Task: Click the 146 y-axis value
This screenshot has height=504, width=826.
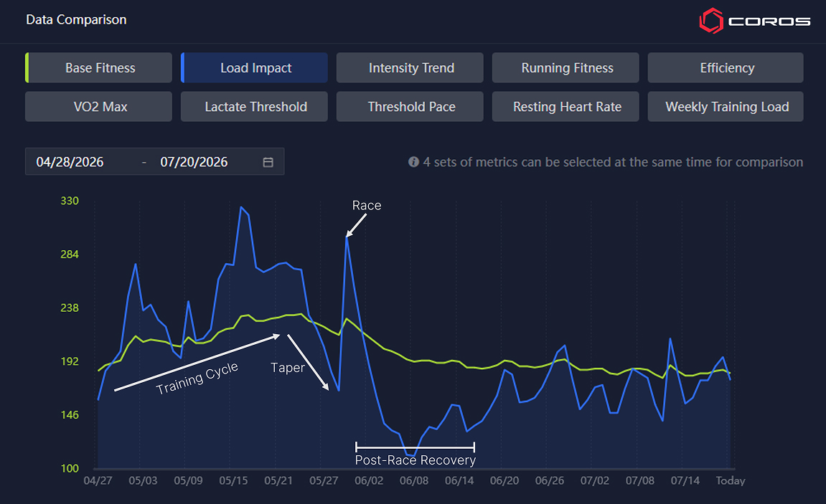Action: (x=70, y=415)
